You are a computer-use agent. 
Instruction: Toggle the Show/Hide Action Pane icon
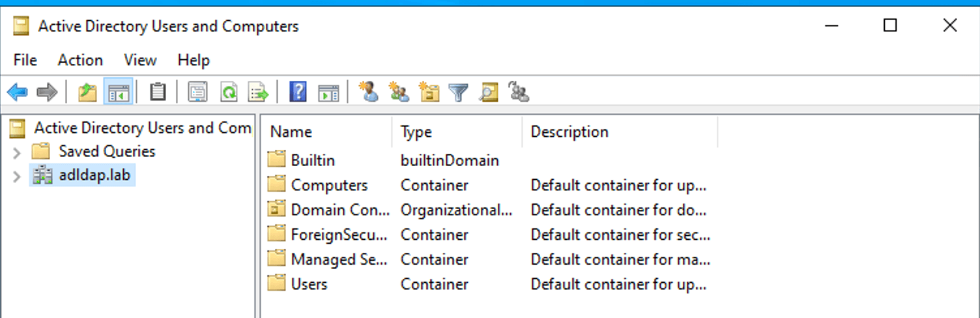click(x=328, y=92)
